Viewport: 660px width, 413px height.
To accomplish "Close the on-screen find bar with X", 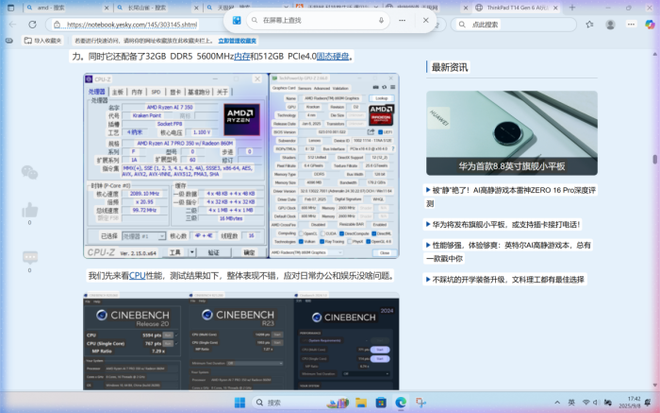I will 425,20.
